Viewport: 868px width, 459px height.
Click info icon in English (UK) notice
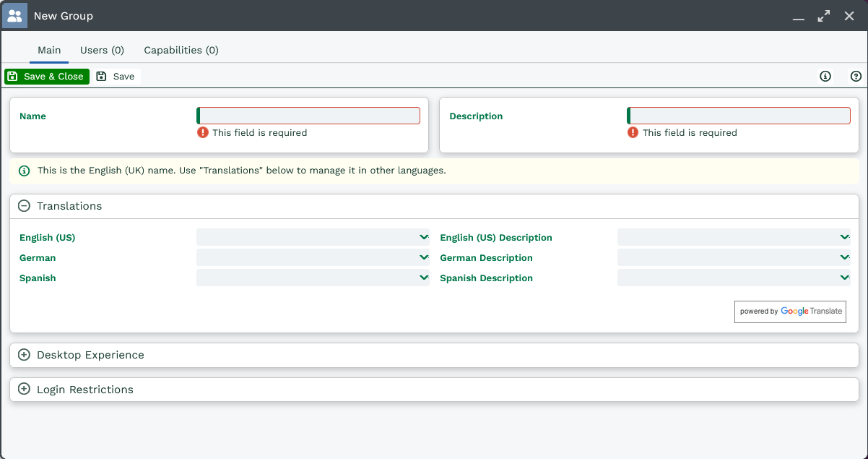pos(24,171)
